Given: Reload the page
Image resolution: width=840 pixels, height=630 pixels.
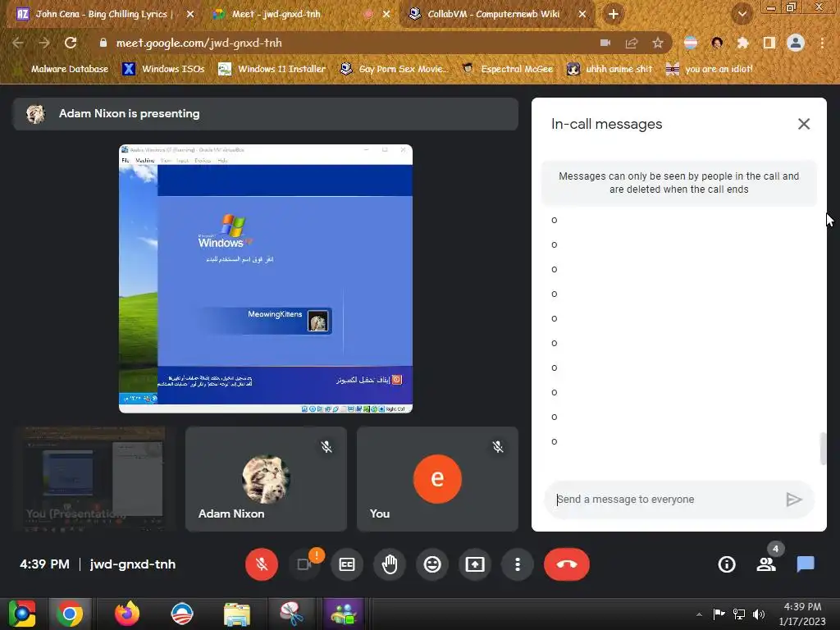Looking at the screenshot, I should 71,43.
